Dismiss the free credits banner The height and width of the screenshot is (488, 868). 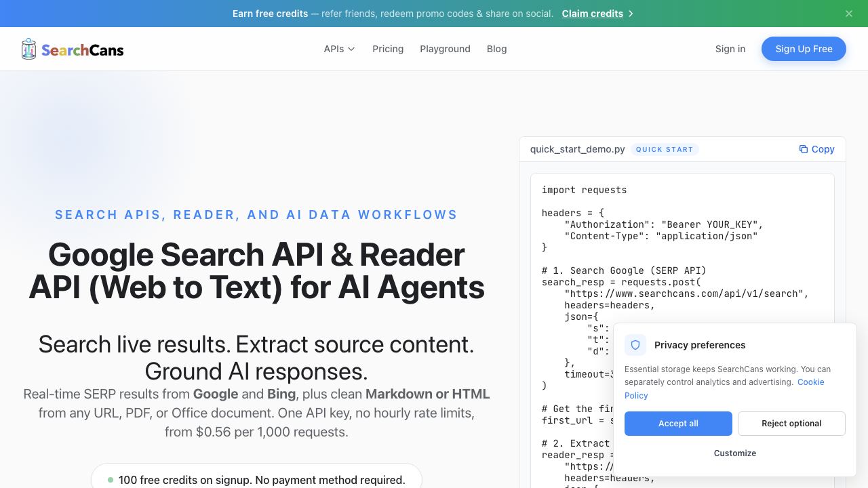click(x=849, y=14)
